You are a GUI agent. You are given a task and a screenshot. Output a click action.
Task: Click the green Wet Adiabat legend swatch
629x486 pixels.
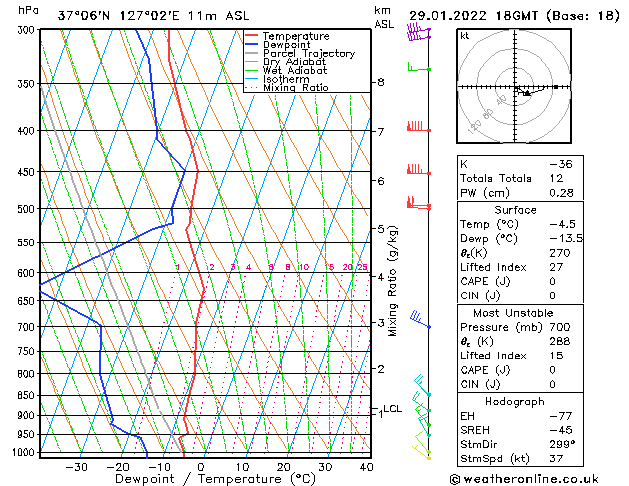click(x=251, y=70)
